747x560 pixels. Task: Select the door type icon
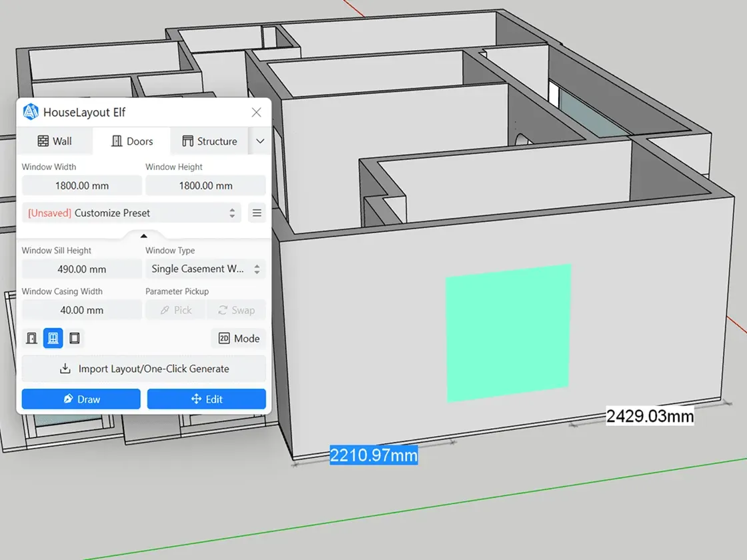coord(31,338)
